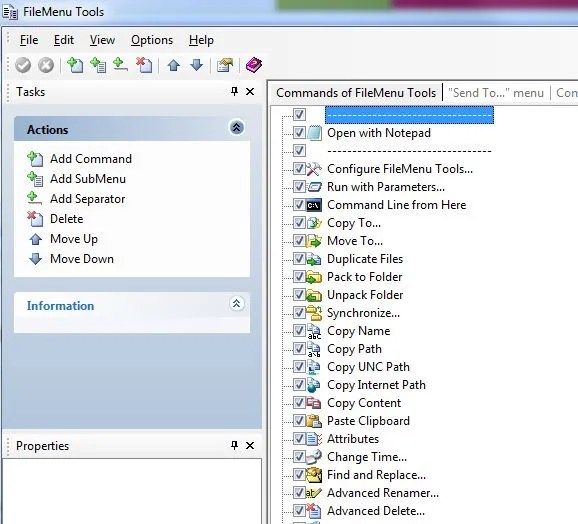Open the Edit menu
578x524 pixels.
click(x=64, y=40)
